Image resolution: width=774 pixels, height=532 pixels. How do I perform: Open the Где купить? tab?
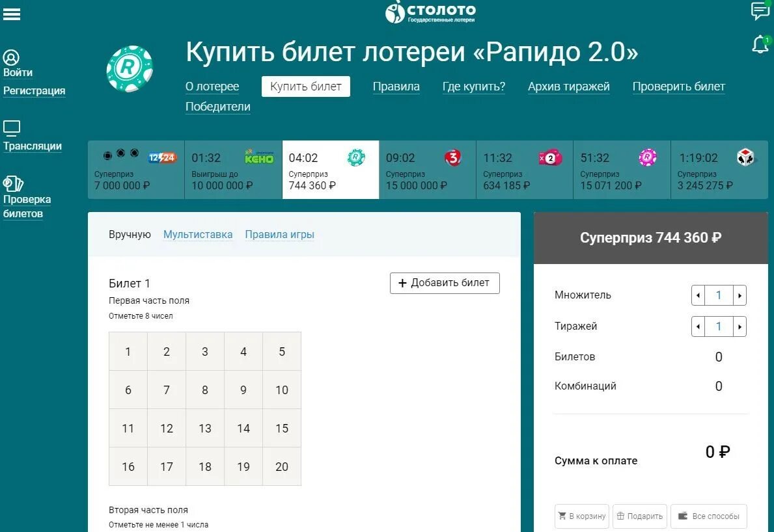point(474,86)
